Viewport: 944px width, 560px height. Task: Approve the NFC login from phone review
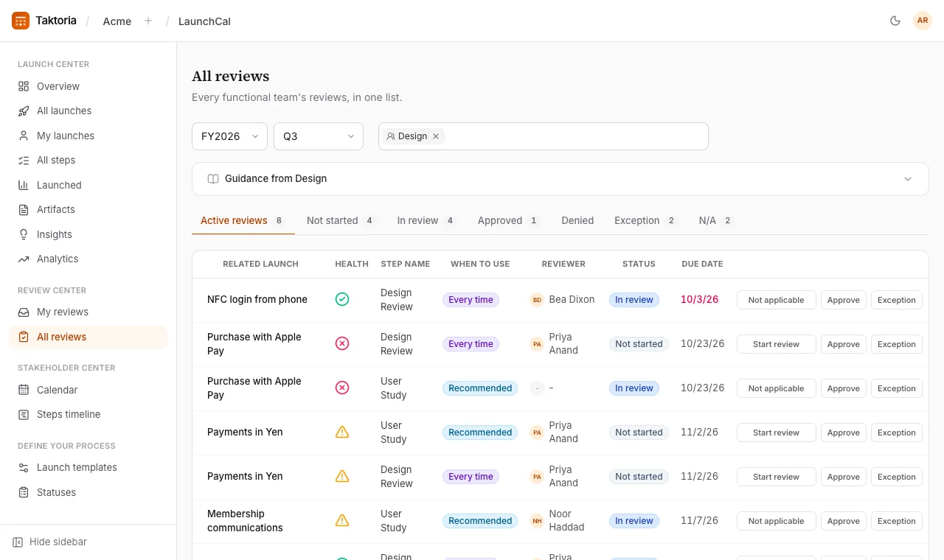(x=844, y=300)
